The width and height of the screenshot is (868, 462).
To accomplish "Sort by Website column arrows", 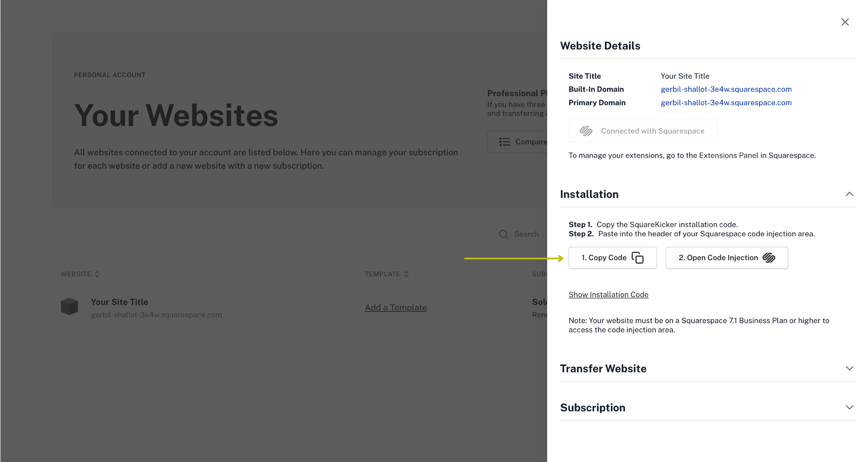I will point(97,274).
